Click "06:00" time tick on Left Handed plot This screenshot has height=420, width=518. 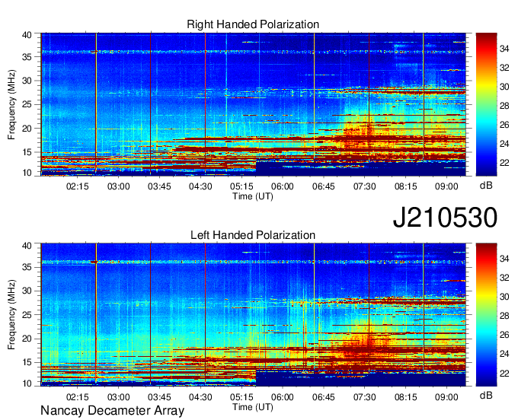[283, 396]
